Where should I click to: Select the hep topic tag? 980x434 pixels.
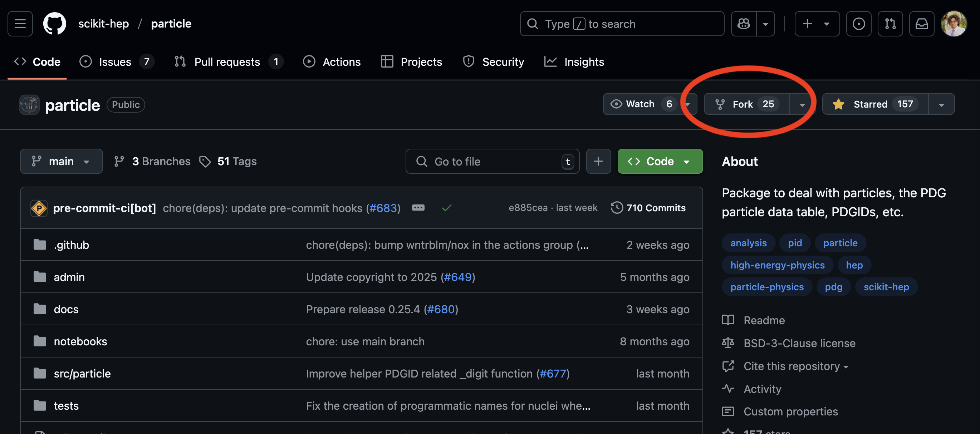(x=854, y=265)
